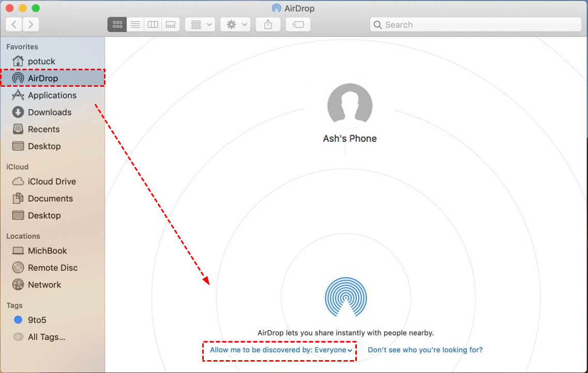Open Applications in the sidebar
The height and width of the screenshot is (373, 588).
click(x=53, y=95)
